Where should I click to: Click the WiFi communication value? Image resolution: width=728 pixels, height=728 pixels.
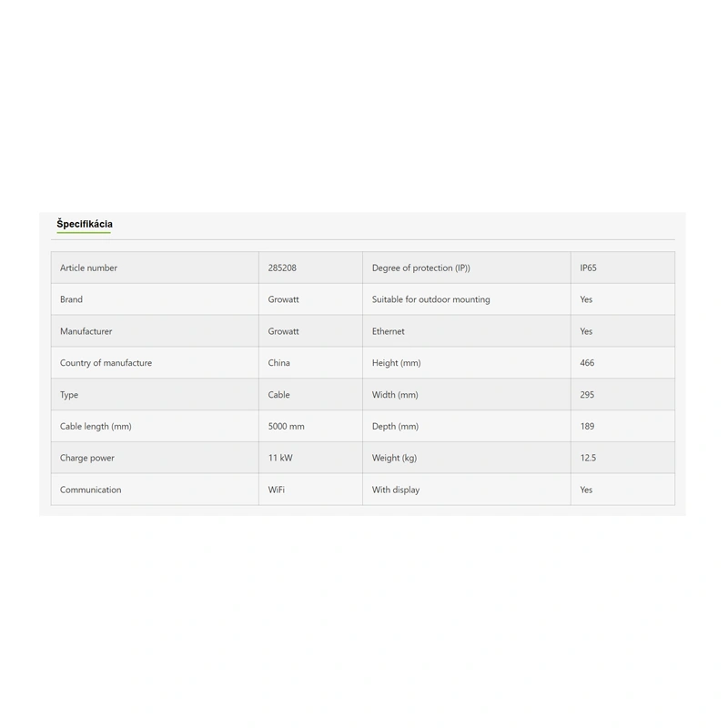tap(277, 490)
